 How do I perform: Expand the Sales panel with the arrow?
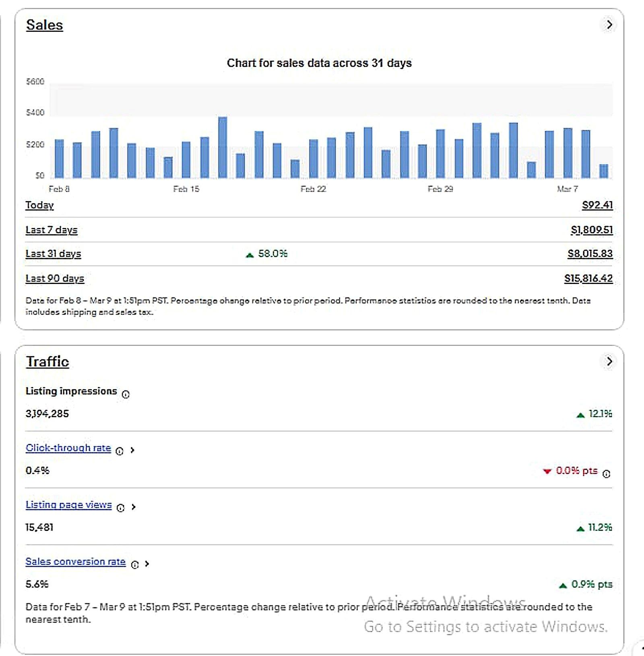(x=609, y=25)
